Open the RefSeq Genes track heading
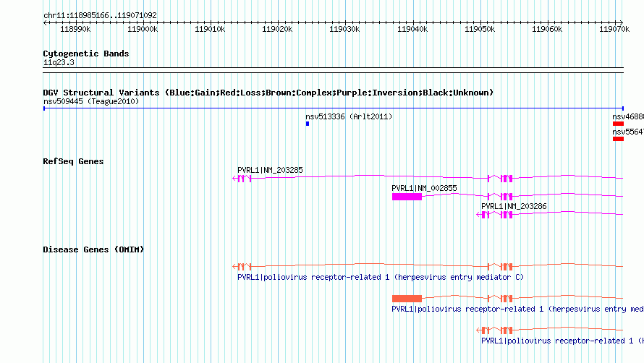 (x=73, y=161)
